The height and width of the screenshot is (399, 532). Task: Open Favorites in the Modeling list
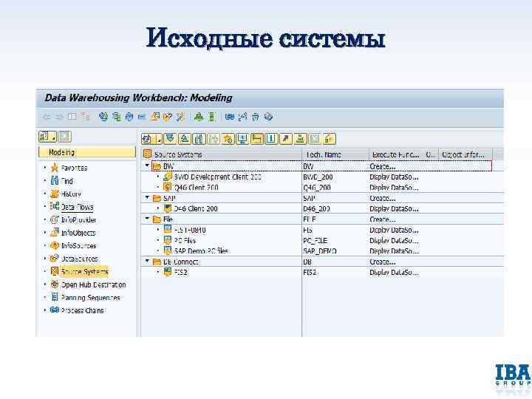click(x=74, y=168)
